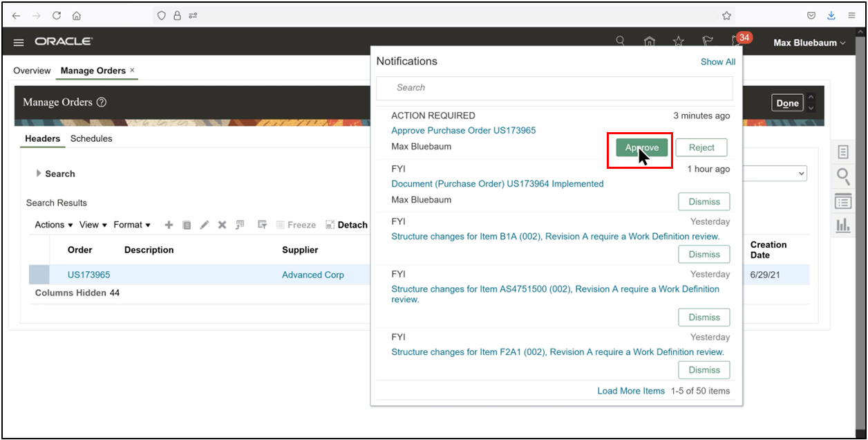Open the Max Bluebaum user menu
The width and height of the screenshot is (868, 440).
pos(808,42)
